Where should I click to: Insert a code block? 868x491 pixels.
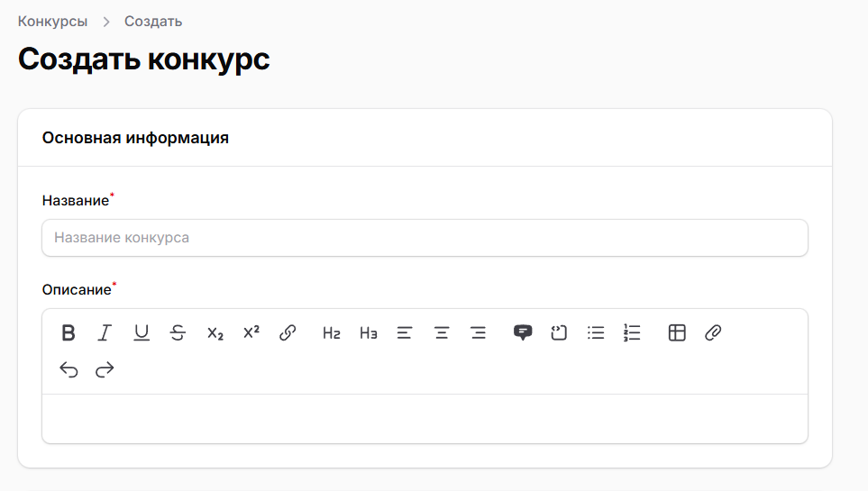[x=559, y=332]
